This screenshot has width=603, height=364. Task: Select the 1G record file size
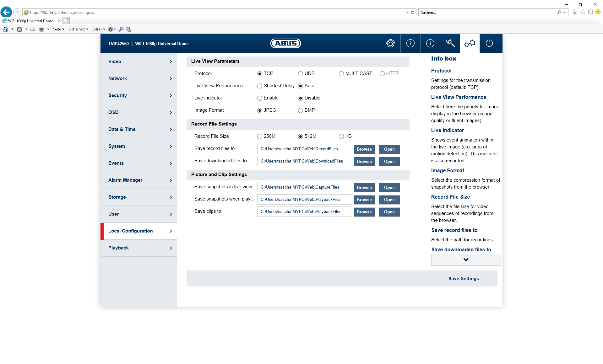click(341, 136)
